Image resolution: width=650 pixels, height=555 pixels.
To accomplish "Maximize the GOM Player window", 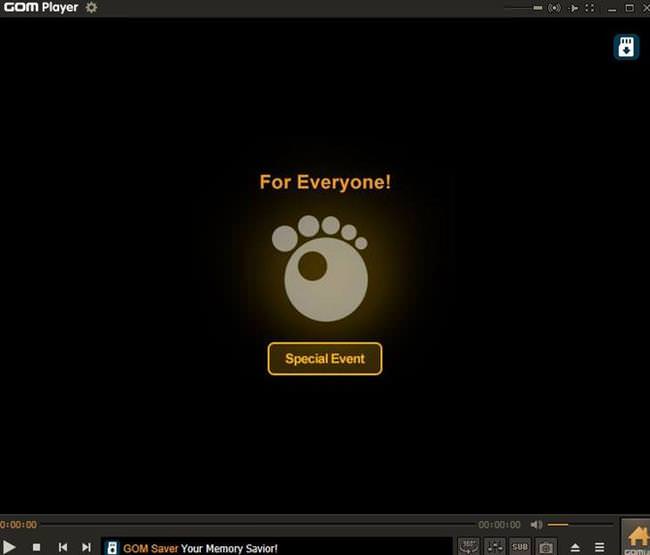I will pyautogui.click(x=629, y=8).
